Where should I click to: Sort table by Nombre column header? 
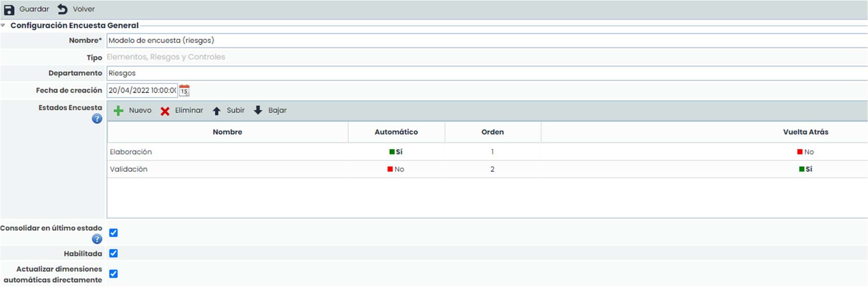[x=227, y=132]
